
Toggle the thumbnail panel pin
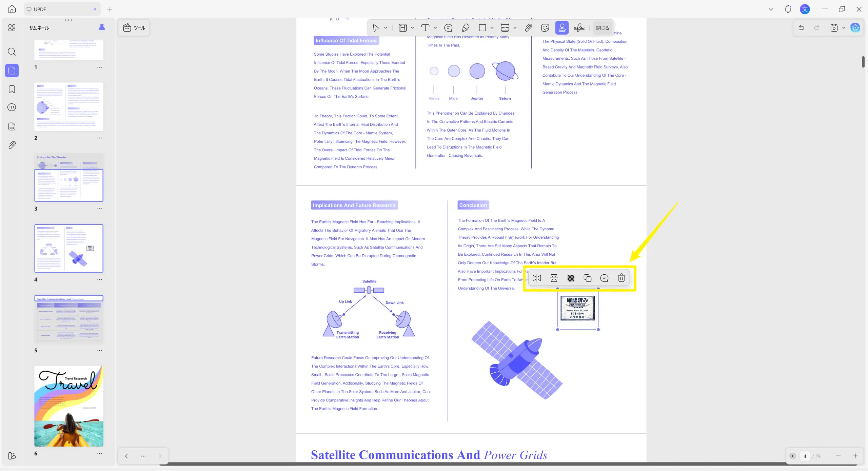point(102,28)
